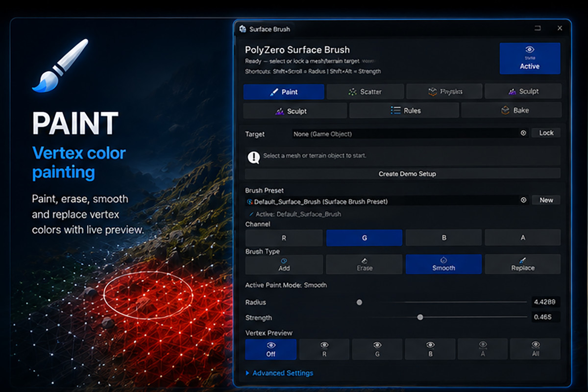Click the 'Active: Default_Surface_Brush' text
The image size is (588, 392).
[298, 214]
